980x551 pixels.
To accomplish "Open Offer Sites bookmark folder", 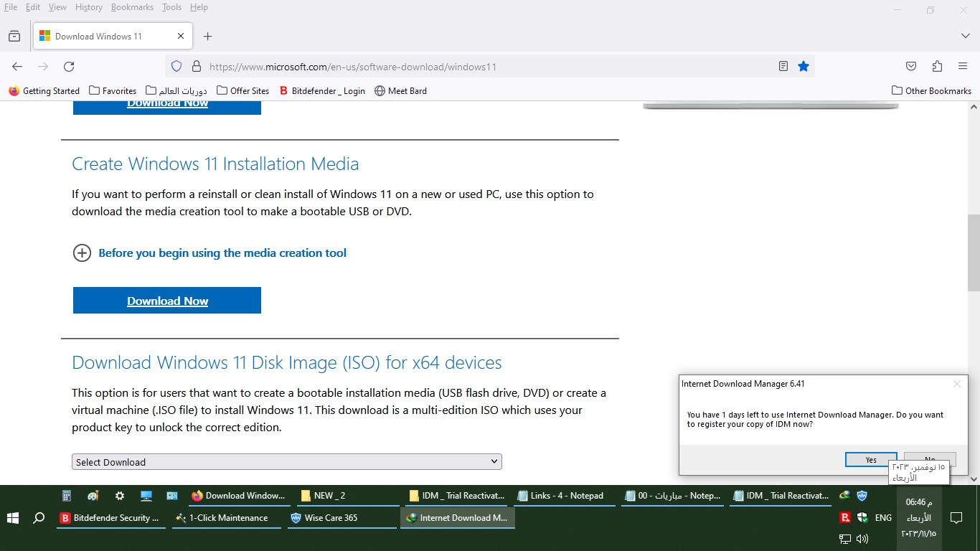I will 243,91.
